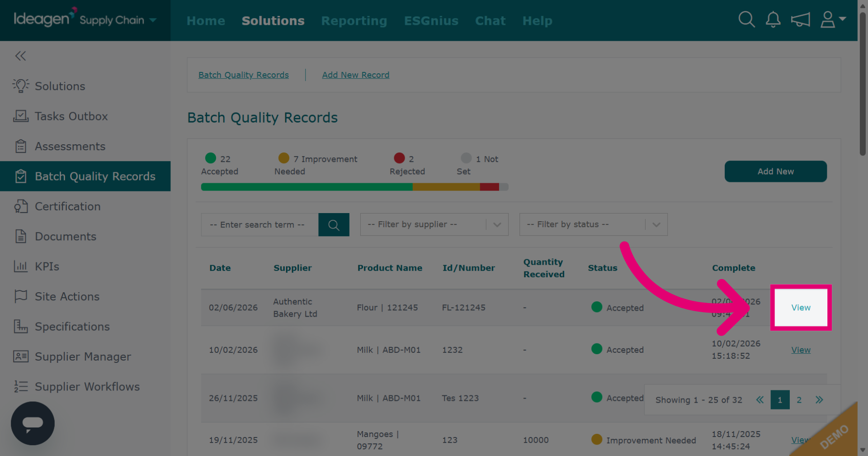
Task: Select page 1 in pagination
Action: [x=780, y=400]
